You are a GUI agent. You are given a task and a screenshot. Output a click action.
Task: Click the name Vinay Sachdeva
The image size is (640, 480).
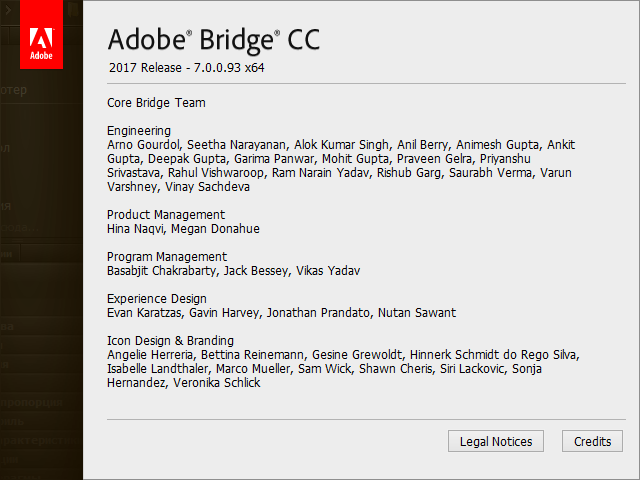pos(208,186)
